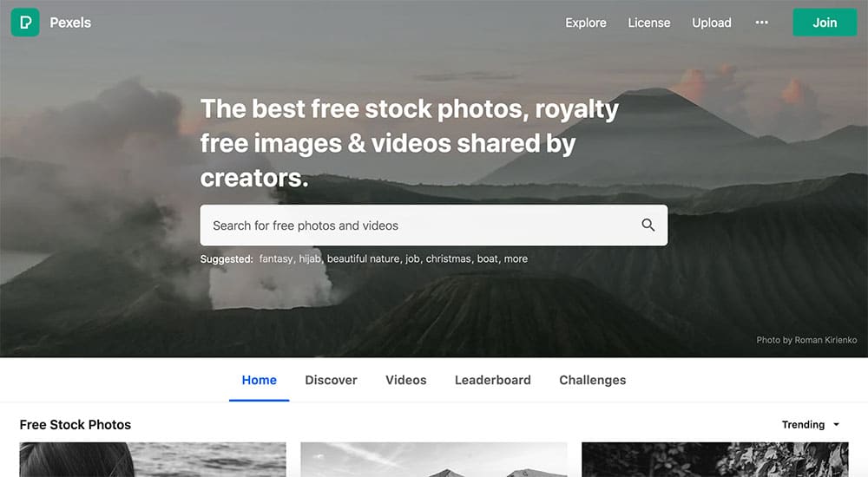The height and width of the screenshot is (477, 868).
Task: Select the Leaderboard tab
Action: coord(493,380)
